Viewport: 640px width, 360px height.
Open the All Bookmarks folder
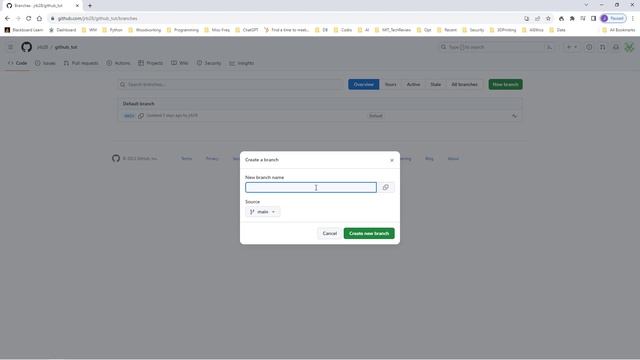(x=619, y=30)
